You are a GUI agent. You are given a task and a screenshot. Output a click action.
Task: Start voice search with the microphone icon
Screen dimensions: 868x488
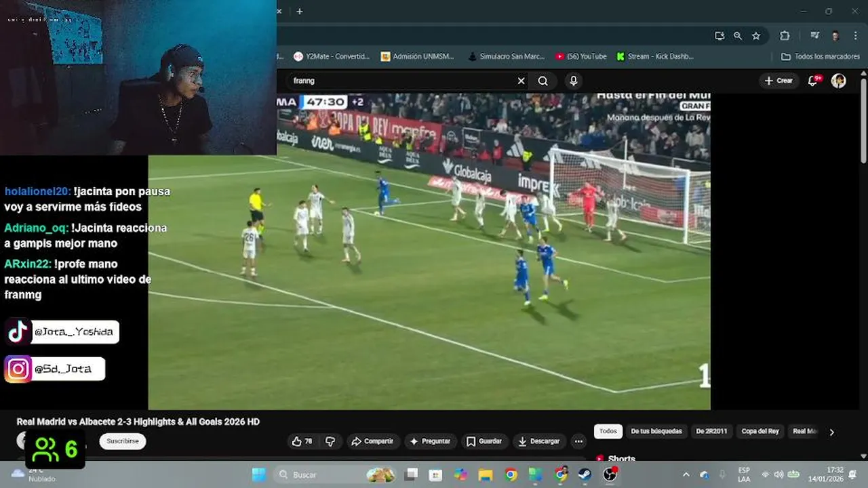click(574, 81)
